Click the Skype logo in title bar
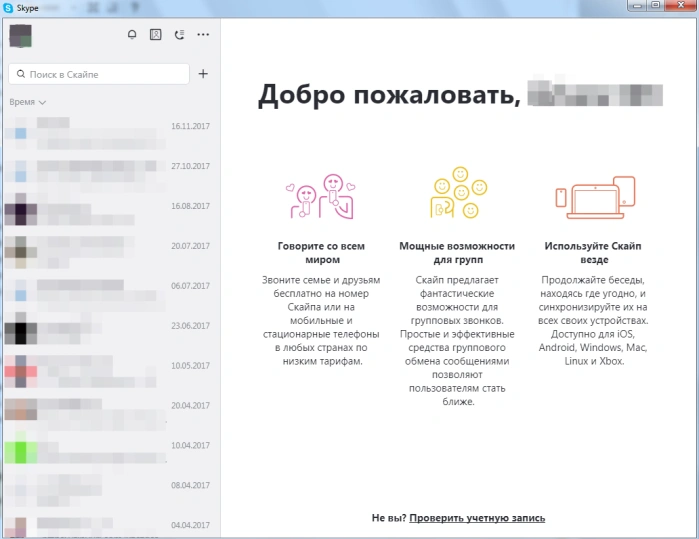699x539 pixels. point(8,8)
